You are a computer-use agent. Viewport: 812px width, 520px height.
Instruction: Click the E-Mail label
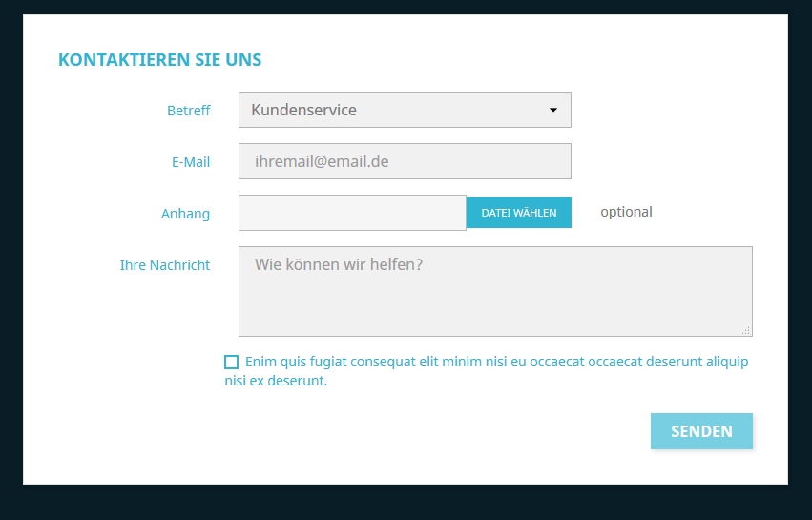click(191, 162)
